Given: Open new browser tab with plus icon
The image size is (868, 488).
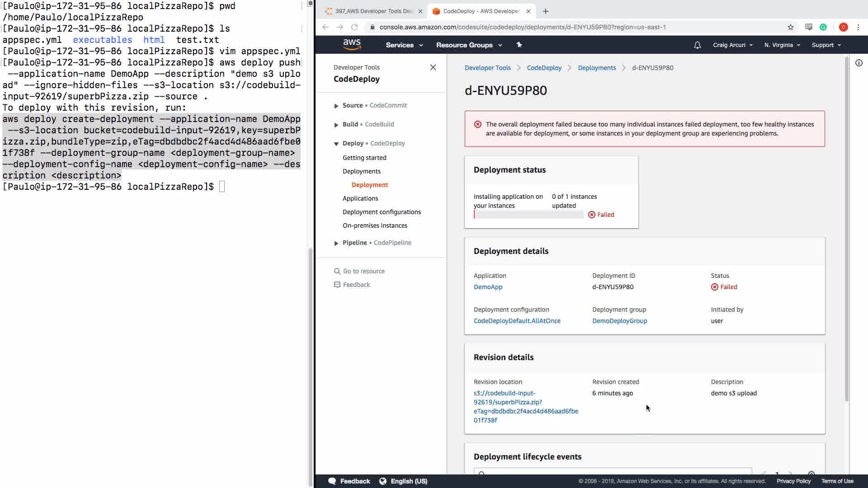Looking at the screenshot, I should (x=545, y=11).
